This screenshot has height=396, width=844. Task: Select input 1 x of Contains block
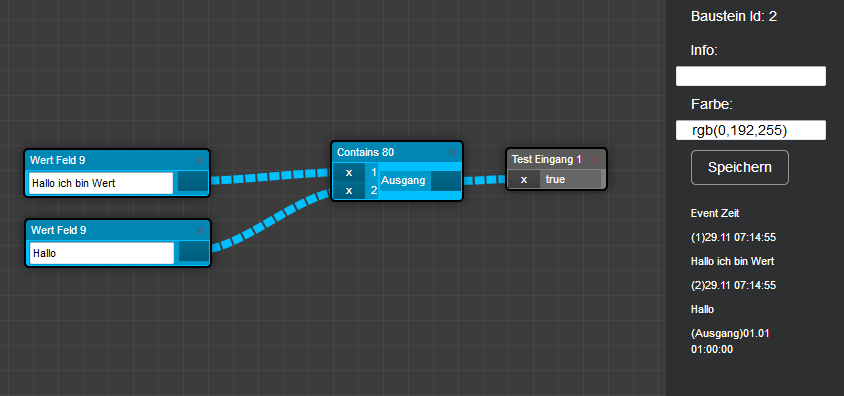(349, 172)
